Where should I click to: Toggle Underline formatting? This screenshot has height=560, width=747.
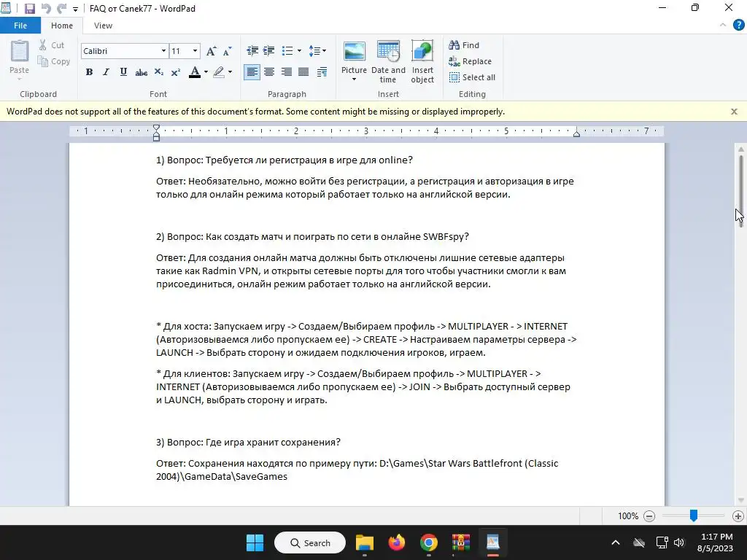(123, 72)
